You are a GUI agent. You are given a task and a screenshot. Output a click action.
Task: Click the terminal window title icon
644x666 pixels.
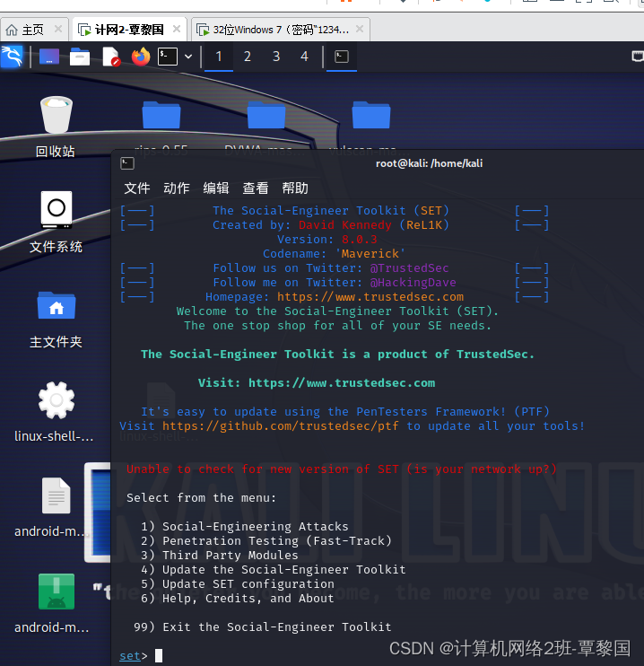click(127, 163)
